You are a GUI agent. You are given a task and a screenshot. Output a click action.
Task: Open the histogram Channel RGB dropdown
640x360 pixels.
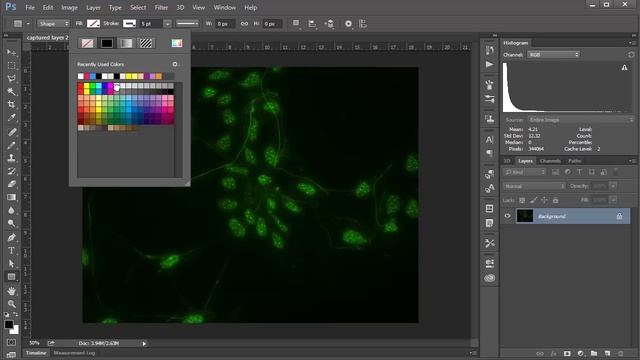coord(553,54)
